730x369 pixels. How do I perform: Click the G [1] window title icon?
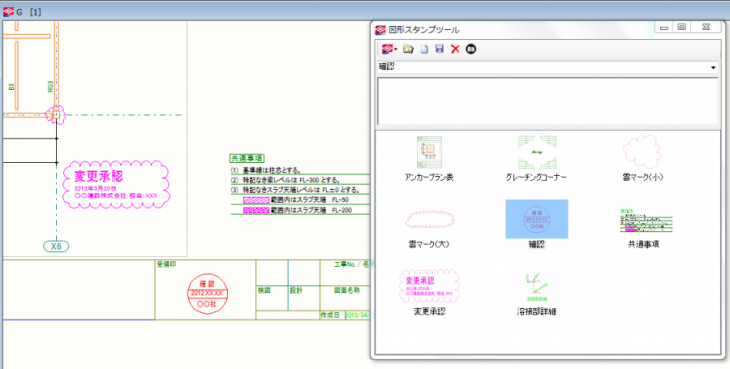tap(8, 12)
